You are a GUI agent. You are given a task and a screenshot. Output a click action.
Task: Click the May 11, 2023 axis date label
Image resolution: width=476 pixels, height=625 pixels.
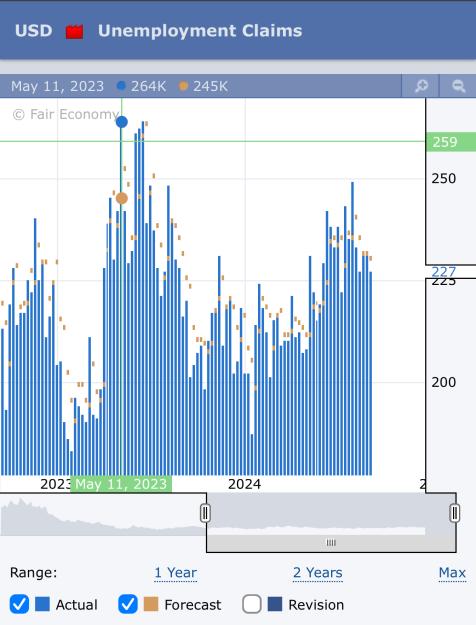121,484
